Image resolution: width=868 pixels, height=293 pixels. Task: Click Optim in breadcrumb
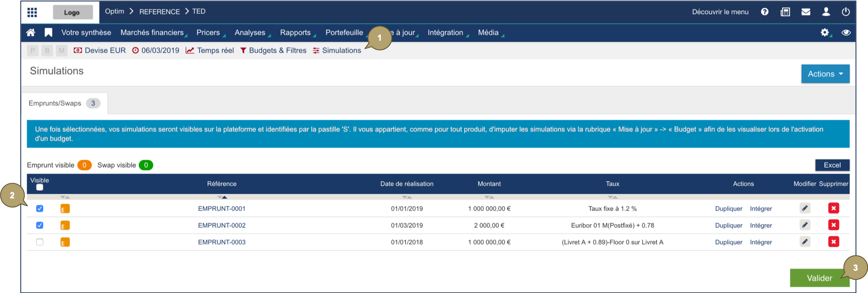tap(115, 11)
